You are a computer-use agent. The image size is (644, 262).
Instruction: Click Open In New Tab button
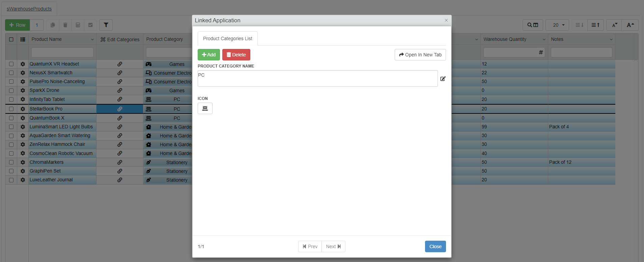coord(420,55)
